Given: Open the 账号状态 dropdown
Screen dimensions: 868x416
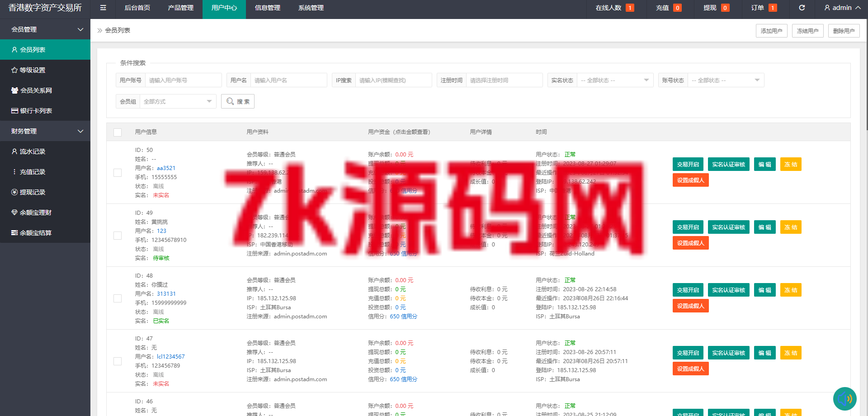Looking at the screenshot, I should 726,80.
